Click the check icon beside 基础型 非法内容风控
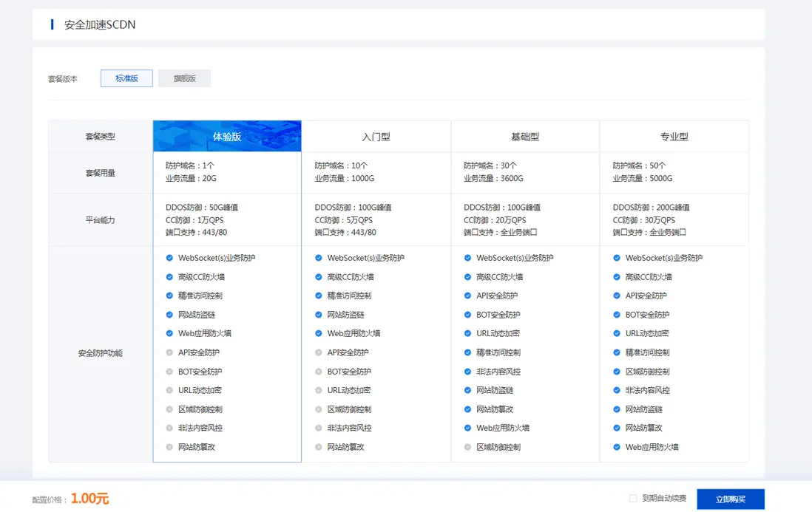Screen dimensions: 812x512 467,372
